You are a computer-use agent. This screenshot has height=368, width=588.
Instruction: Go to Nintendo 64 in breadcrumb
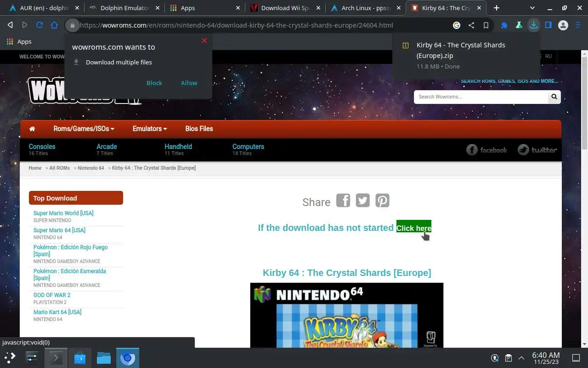pyautogui.click(x=91, y=168)
